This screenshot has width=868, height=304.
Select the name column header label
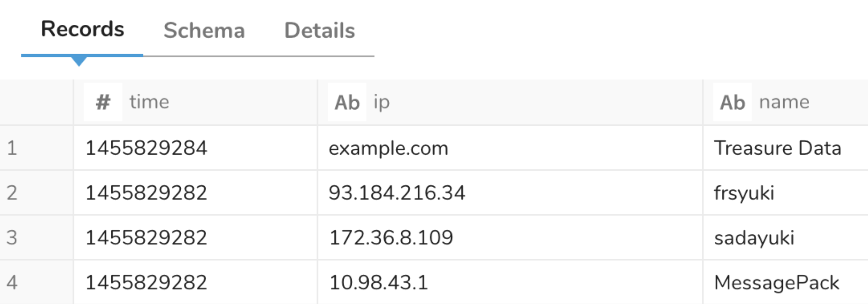tap(784, 102)
